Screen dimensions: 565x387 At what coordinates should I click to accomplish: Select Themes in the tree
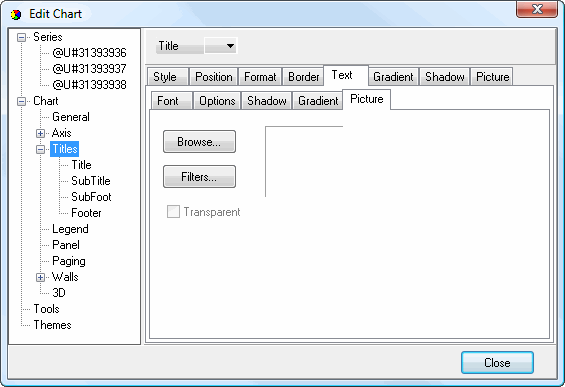pyautogui.click(x=53, y=325)
